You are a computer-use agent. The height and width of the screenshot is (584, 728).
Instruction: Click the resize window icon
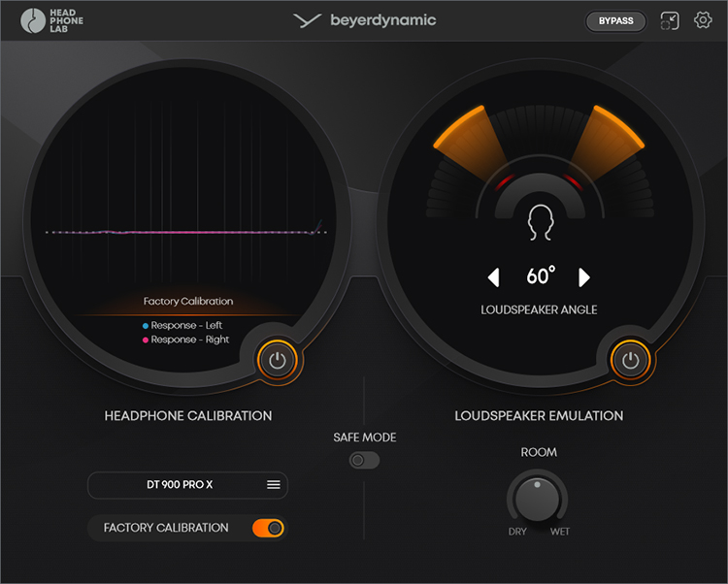[670, 20]
